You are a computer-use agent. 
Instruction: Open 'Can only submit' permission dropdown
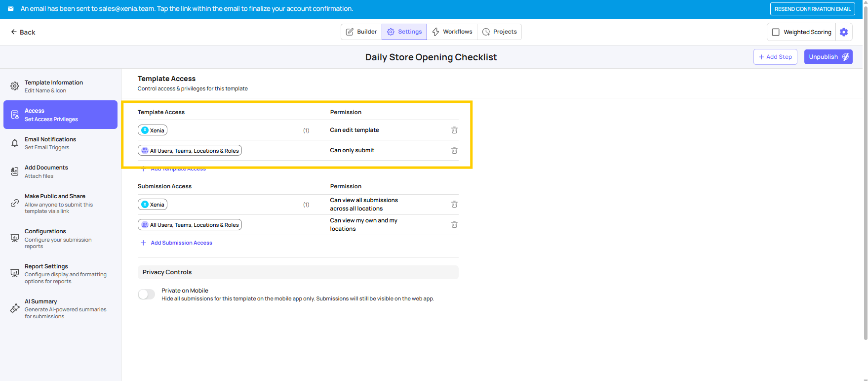tap(352, 151)
